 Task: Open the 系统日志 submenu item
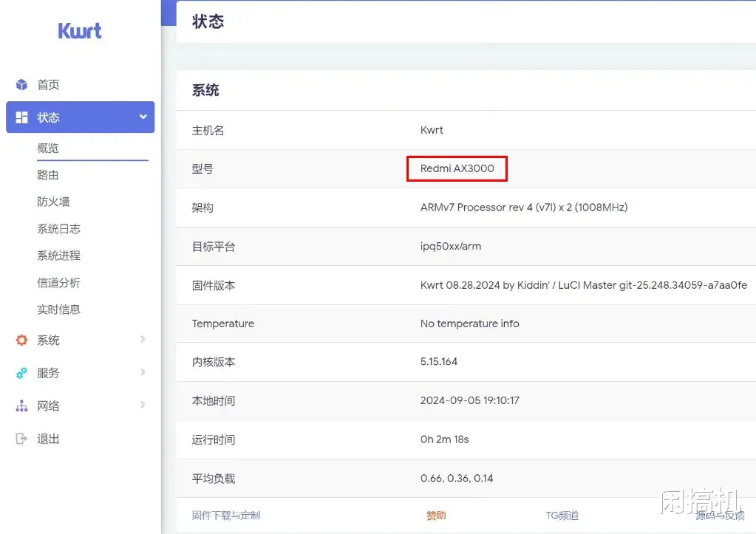click(59, 229)
